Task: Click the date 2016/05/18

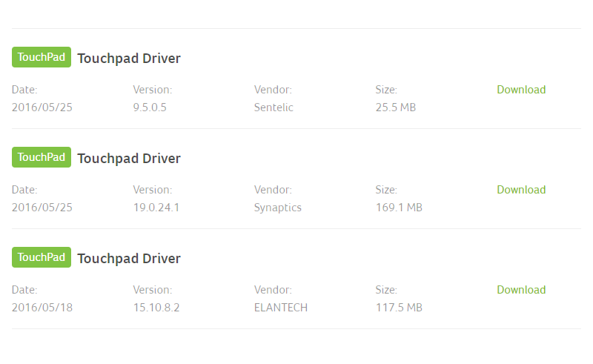Action: point(42,308)
